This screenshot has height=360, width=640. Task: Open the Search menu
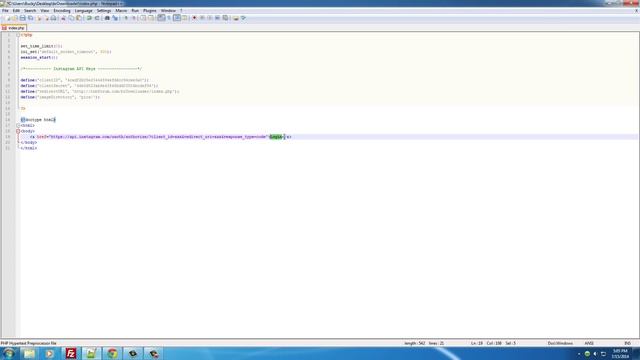coord(30,11)
